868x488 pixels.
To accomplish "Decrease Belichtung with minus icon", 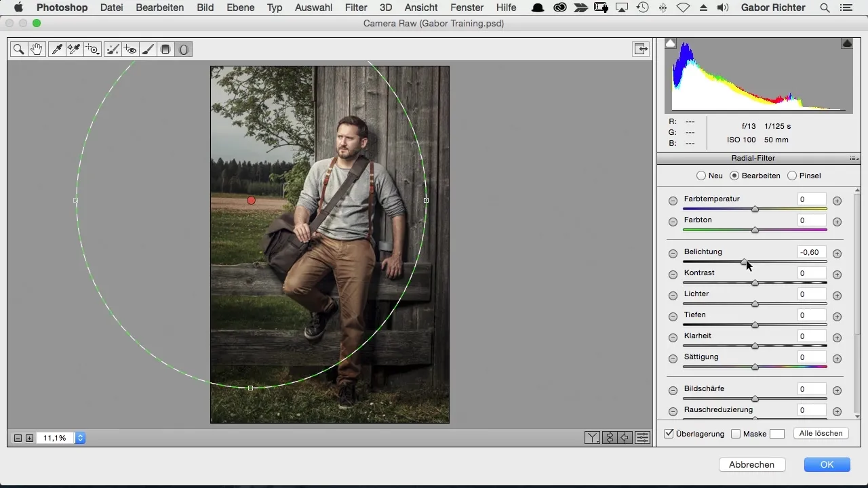I will pos(673,253).
